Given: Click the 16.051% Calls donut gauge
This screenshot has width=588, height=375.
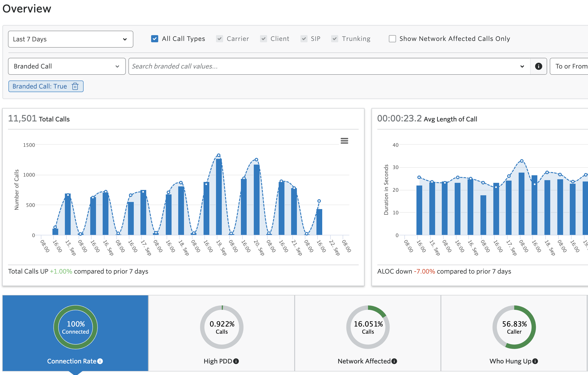Looking at the screenshot, I should (x=368, y=327).
